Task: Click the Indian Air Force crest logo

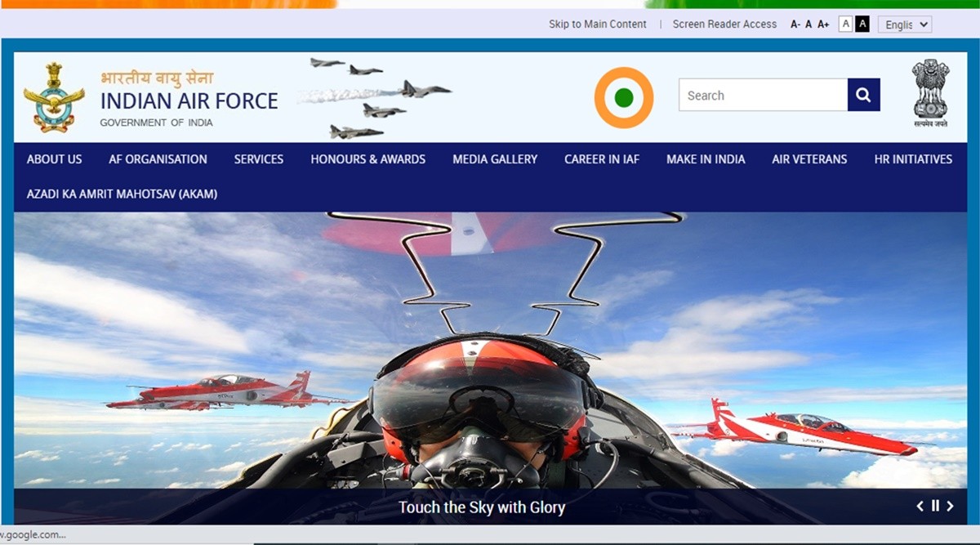Action: (54, 97)
